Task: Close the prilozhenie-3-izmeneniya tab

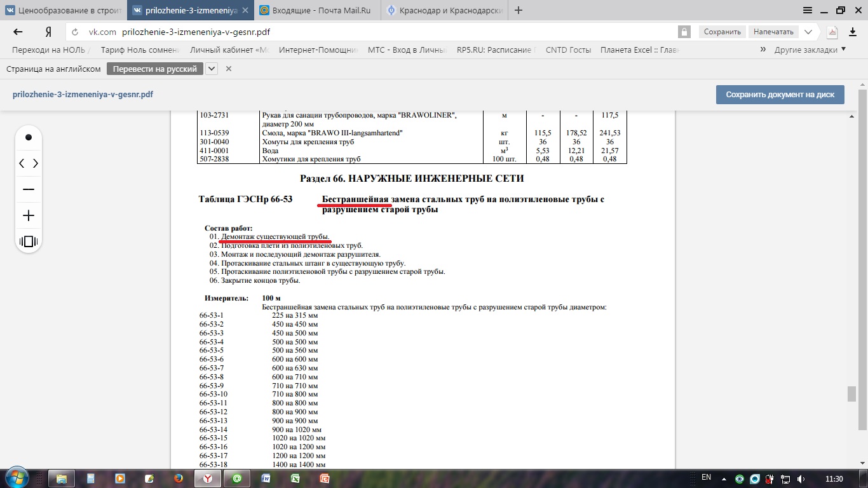Action: tap(245, 10)
